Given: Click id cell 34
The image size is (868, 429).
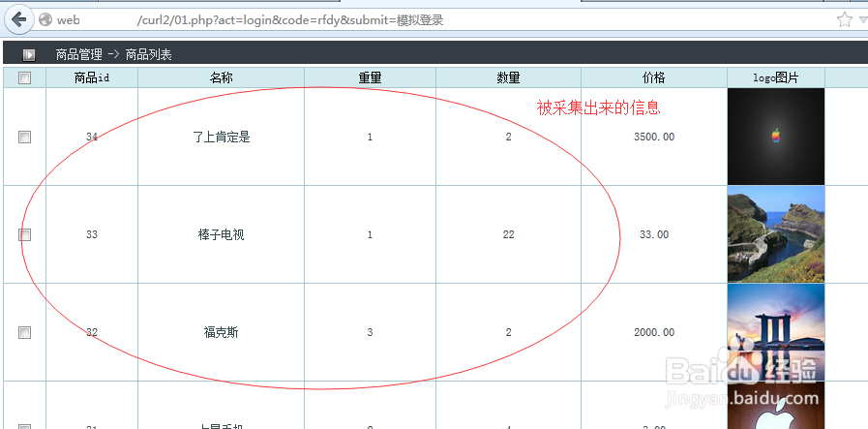Looking at the screenshot, I should [92, 137].
